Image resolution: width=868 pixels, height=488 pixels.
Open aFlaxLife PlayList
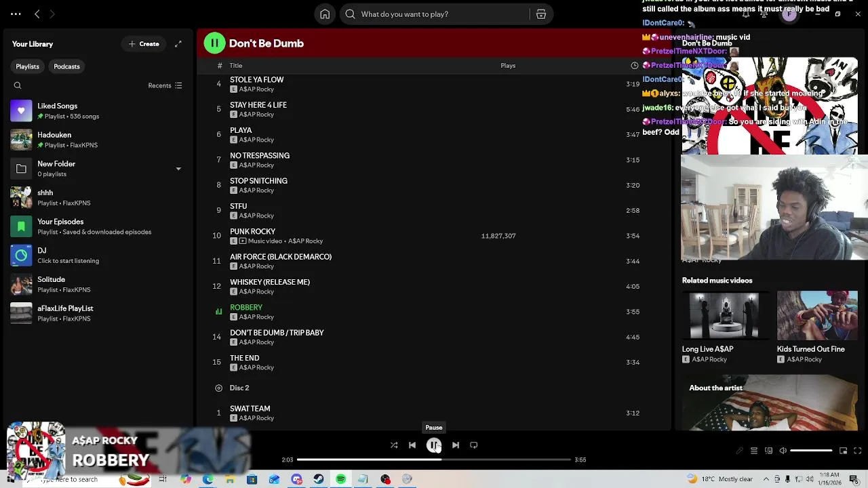click(x=98, y=313)
